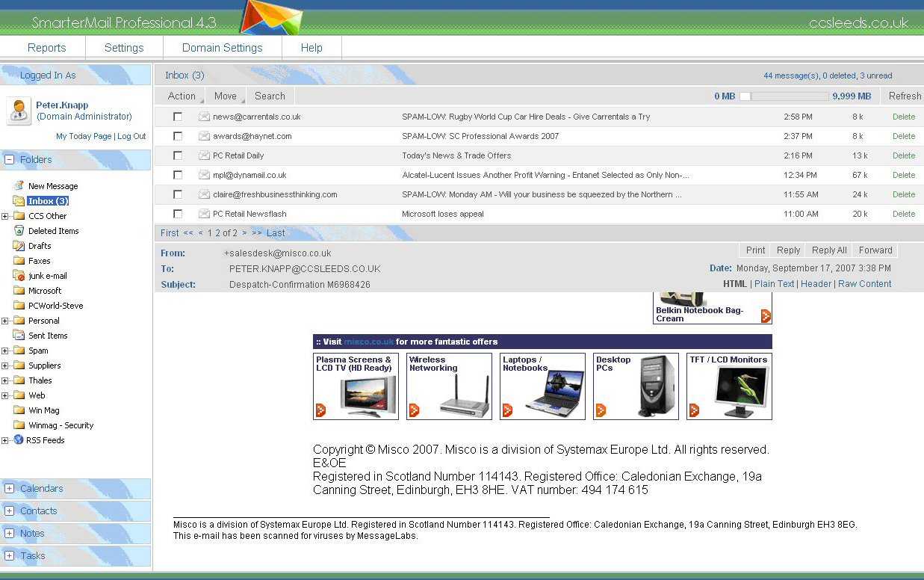Tick checkbox for claire@freshbusinessthinking.com message

click(178, 194)
